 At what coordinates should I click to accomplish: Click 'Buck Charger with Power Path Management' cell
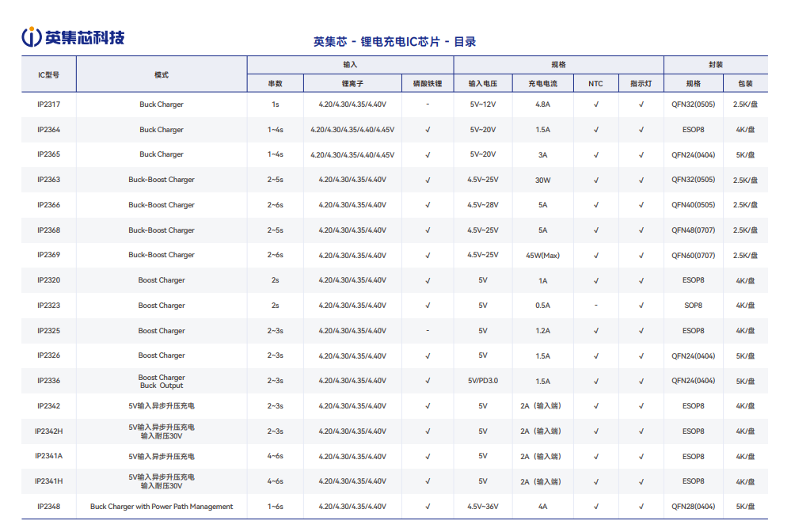tap(162, 507)
